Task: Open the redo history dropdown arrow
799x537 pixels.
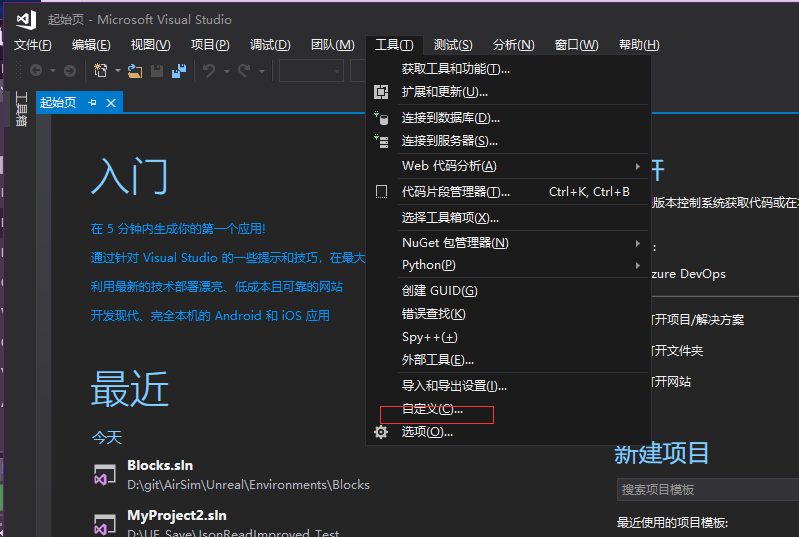Action: coord(262,71)
